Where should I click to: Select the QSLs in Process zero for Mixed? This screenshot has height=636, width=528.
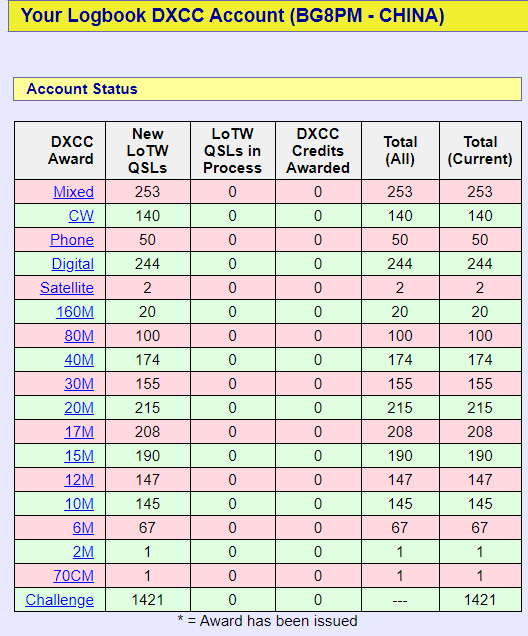232,192
